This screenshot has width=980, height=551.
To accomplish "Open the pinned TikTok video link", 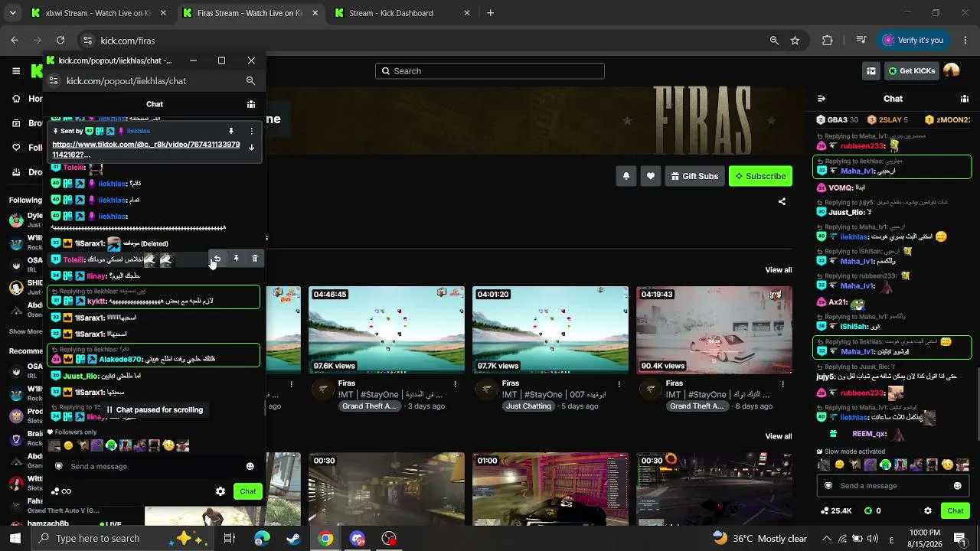I will [x=145, y=149].
